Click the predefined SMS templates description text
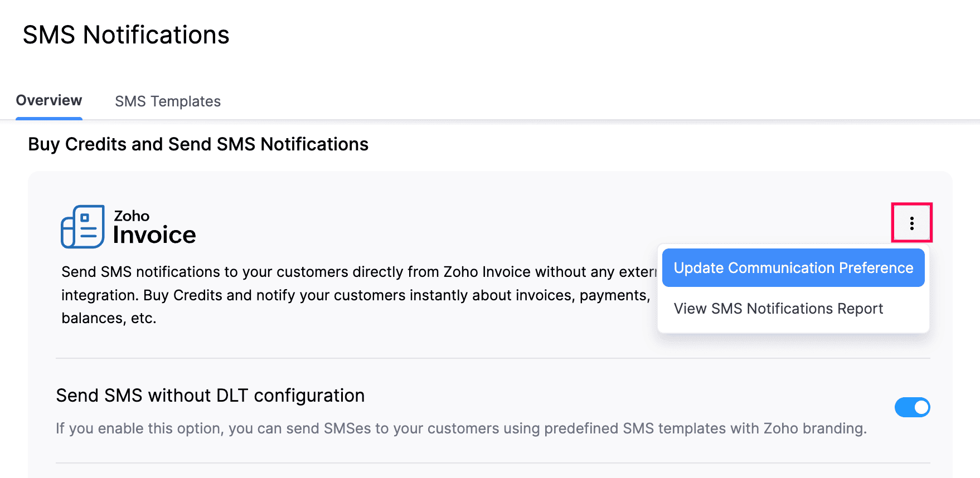The image size is (980, 478). click(461, 428)
